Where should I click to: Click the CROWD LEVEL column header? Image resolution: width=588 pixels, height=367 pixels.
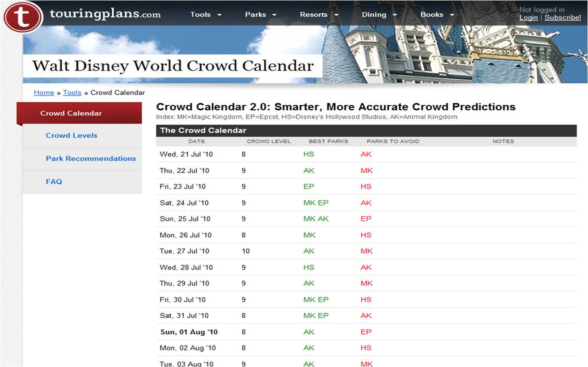(269, 141)
